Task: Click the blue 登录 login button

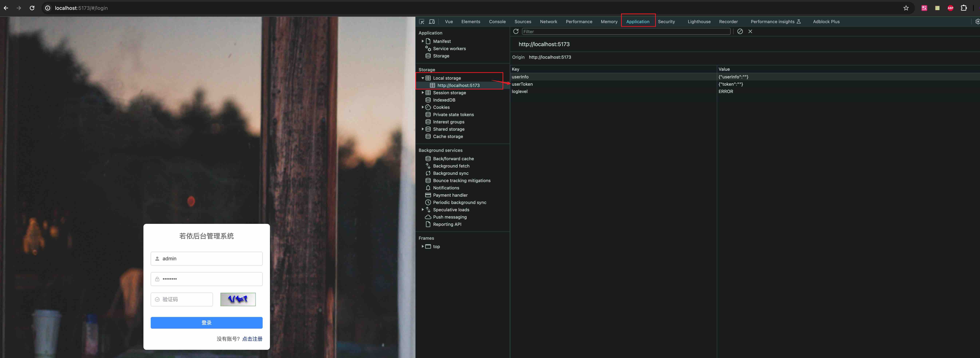Action: pos(207,323)
